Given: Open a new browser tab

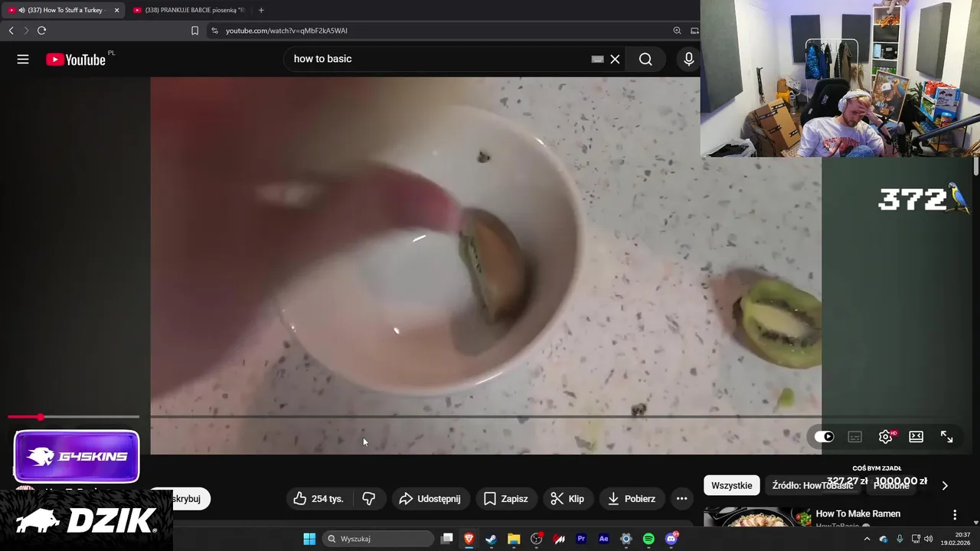Looking at the screenshot, I should click(x=261, y=10).
